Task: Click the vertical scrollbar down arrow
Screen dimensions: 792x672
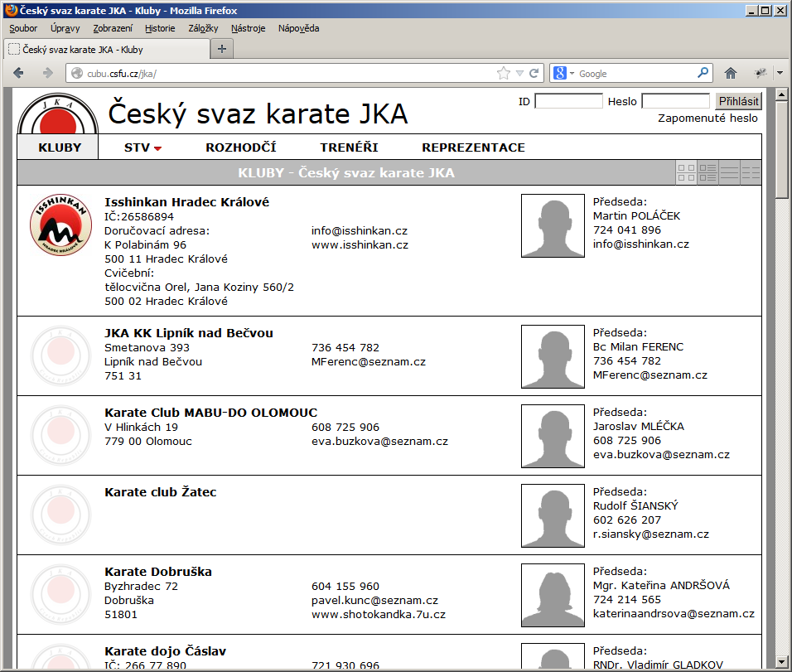Action: (x=782, y=661)
